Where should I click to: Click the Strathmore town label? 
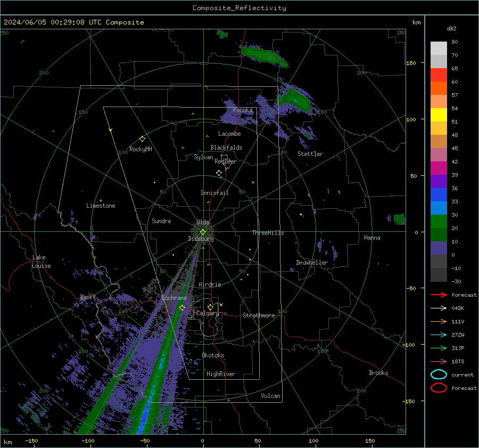coord(259,315)
